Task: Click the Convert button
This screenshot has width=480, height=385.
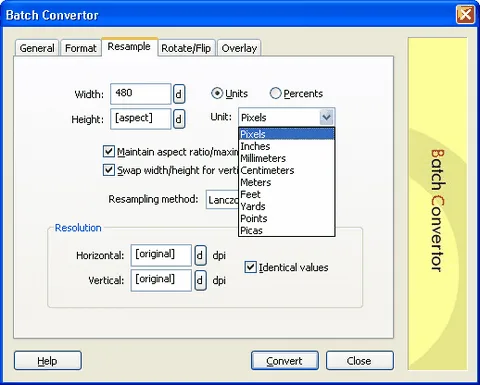Action: (x=285, y=361)
